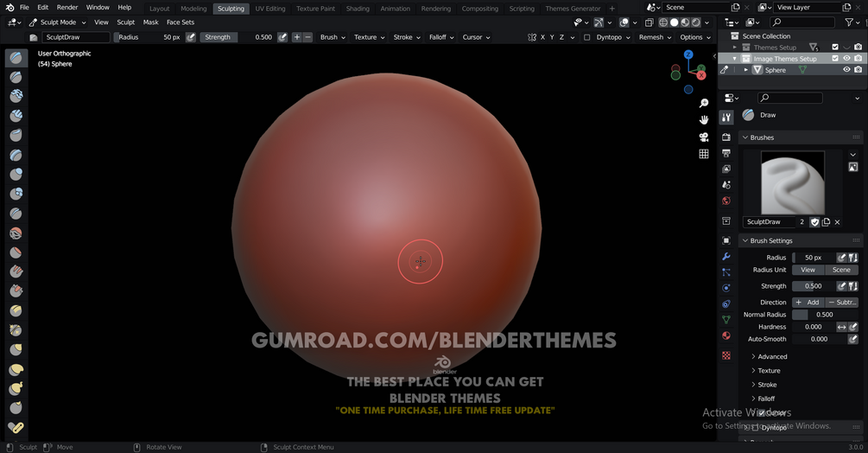Select the Fill brush tool
Viewport: 868px width, 453px height.
click(16, 272)
